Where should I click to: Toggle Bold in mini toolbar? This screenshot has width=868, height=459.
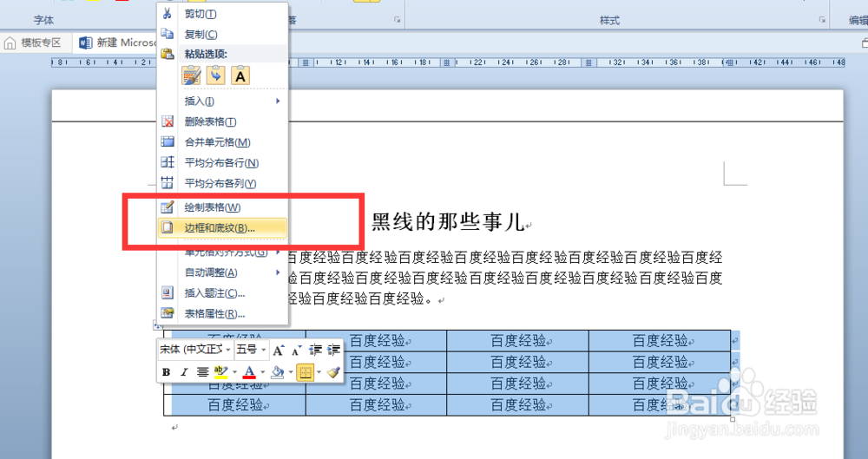pos(166,372)
